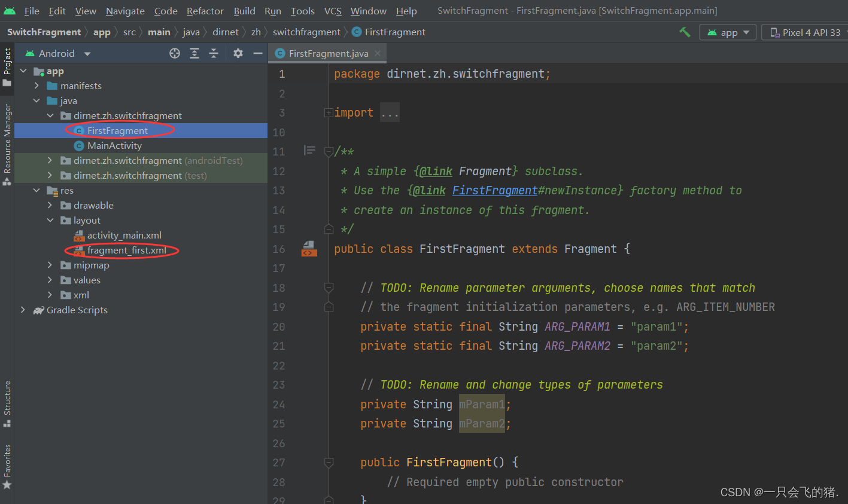Toggle rendered doc view icon at line 11
848x504 pixels.
(309, 150)
